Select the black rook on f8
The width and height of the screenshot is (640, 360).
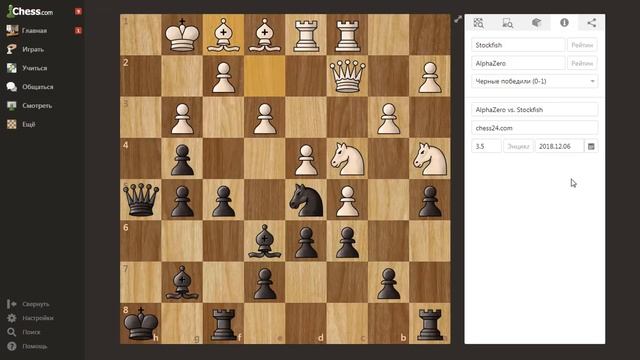(223, 323)
